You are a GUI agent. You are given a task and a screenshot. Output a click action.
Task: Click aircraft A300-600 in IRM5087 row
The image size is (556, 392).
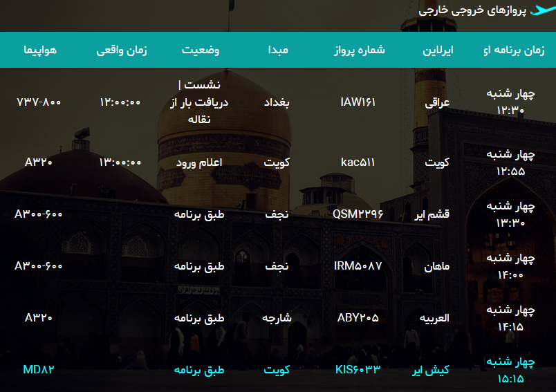pos(39,265)
